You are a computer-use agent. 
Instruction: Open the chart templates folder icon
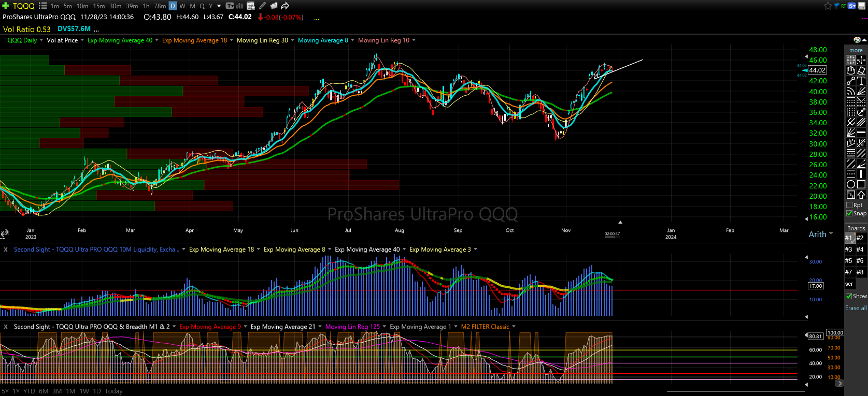pos(274,6)
